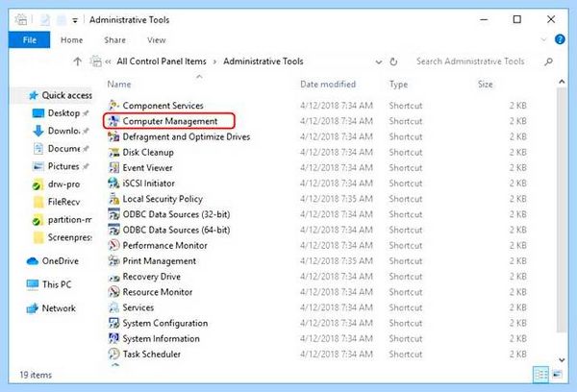The image size is (577, 392).
Task: Expand the breadcrumb double-chevron before All Control Panel Items
Action: coord(108,61)
